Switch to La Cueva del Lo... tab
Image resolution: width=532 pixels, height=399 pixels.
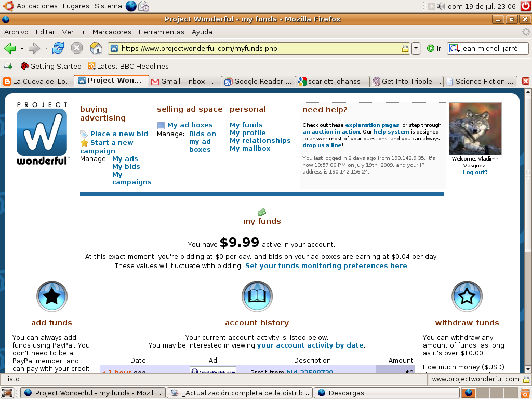point(37,82)
